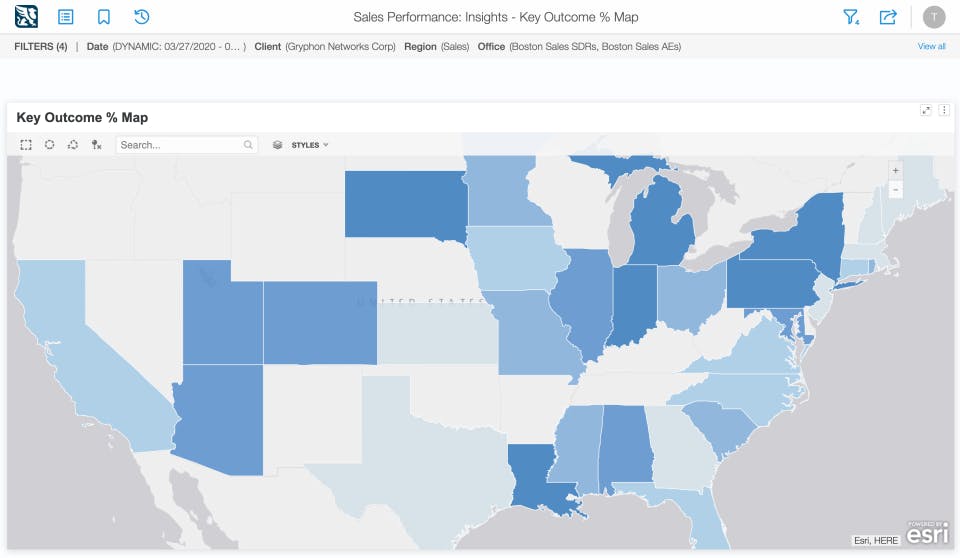The width and height of the screenshot is (960, 558).
Task: Activate the lasso polygon selection tool
Action: point(72,145)
